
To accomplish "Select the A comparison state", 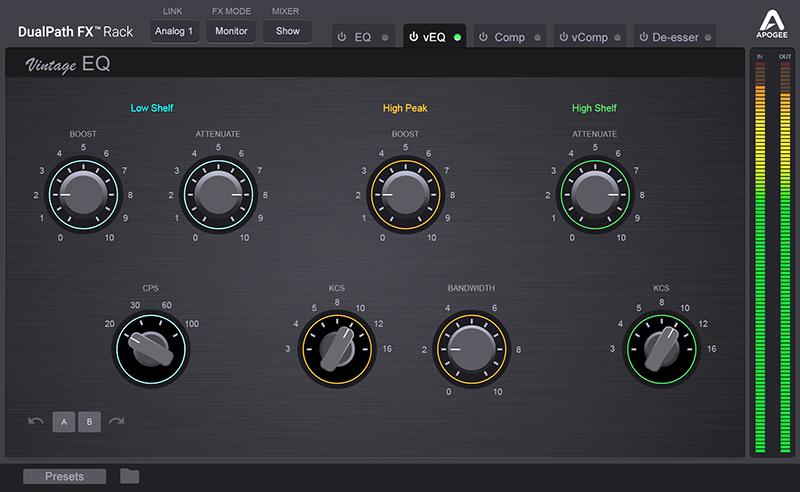I will (63, 421).
